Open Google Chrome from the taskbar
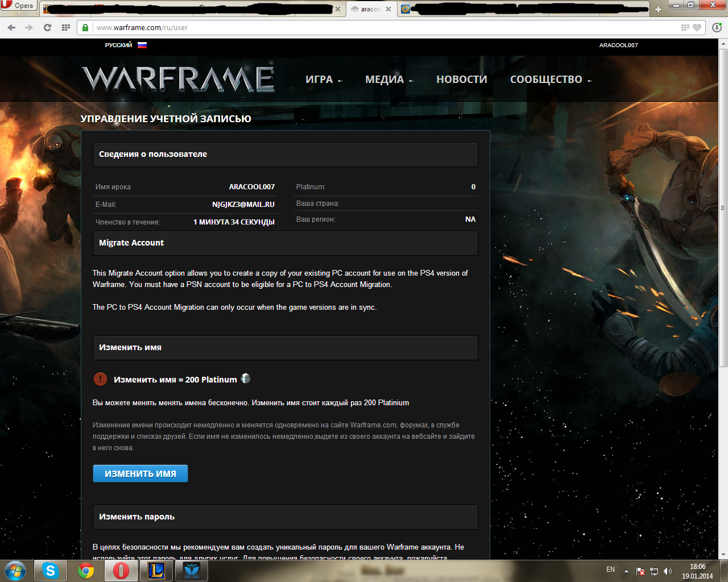This screenshot has height=582, width=728. click(86, 571)
